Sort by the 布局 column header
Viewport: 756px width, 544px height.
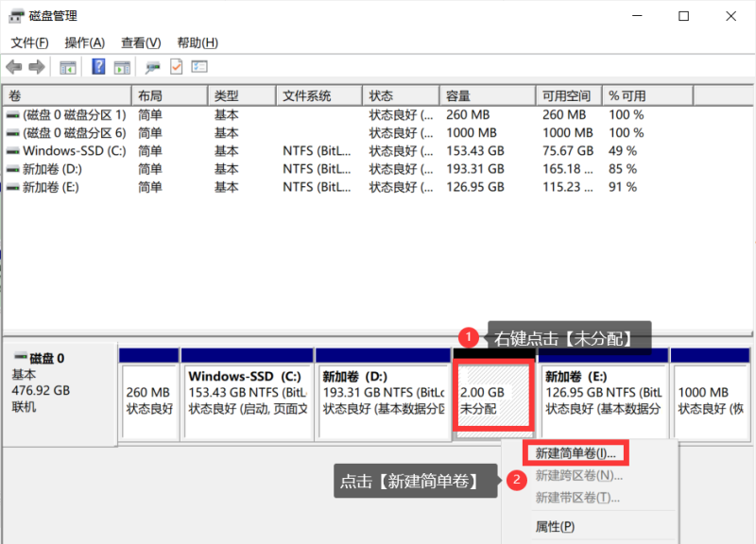170,96
